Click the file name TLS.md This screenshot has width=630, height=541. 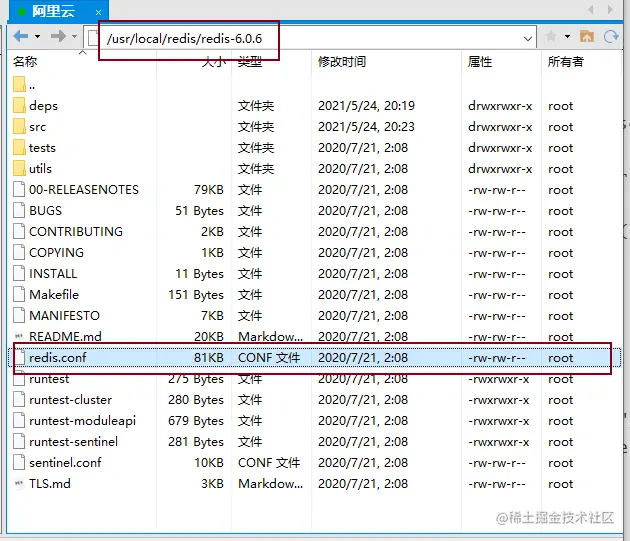[x=50, y=483]
